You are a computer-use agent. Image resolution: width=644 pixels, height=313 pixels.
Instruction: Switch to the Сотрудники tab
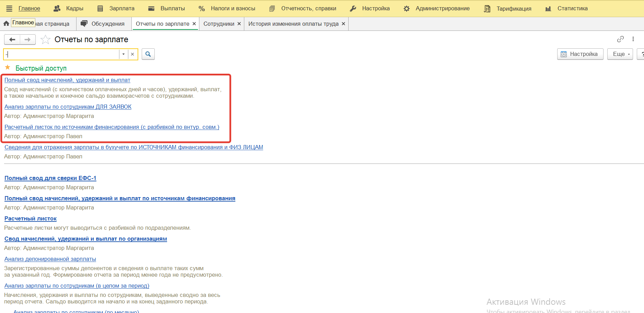click(x=219, y=24)
